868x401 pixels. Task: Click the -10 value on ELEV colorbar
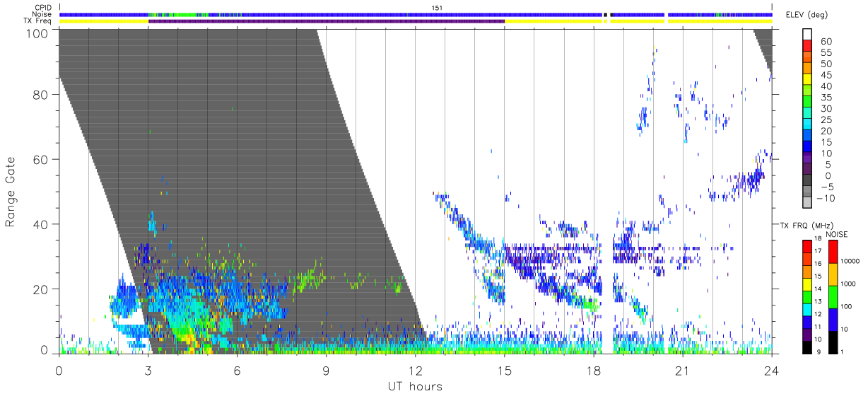[826, 199]
